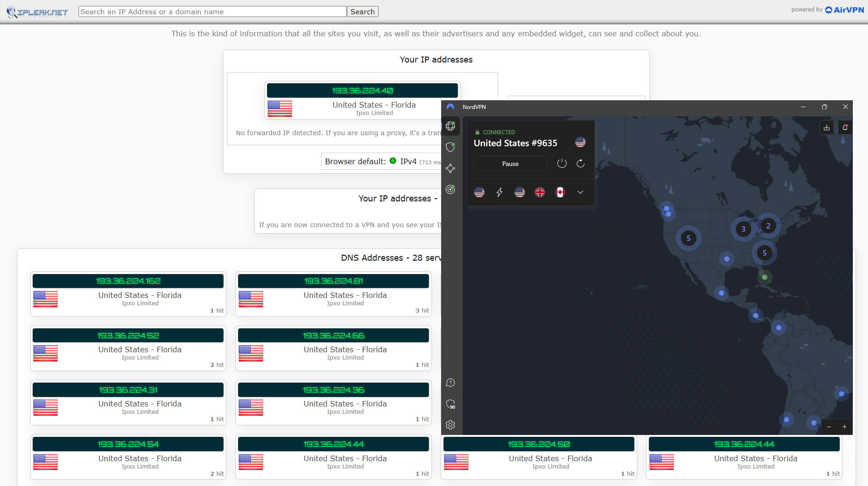Image resolution: width=868 pixels, height=486 pixels.
Task: Click the Mexico server dot on map
Action: 721,293
